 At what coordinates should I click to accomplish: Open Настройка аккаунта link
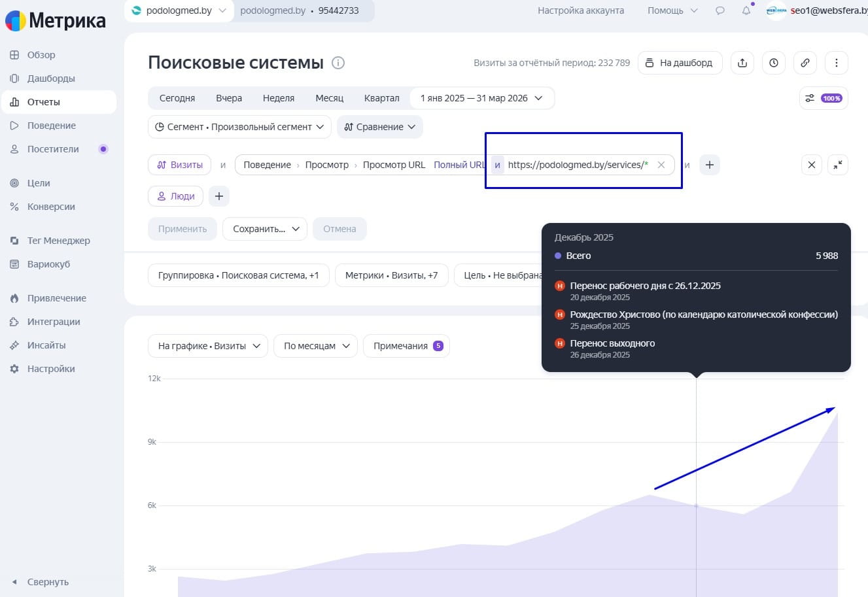tap(581, 10)
